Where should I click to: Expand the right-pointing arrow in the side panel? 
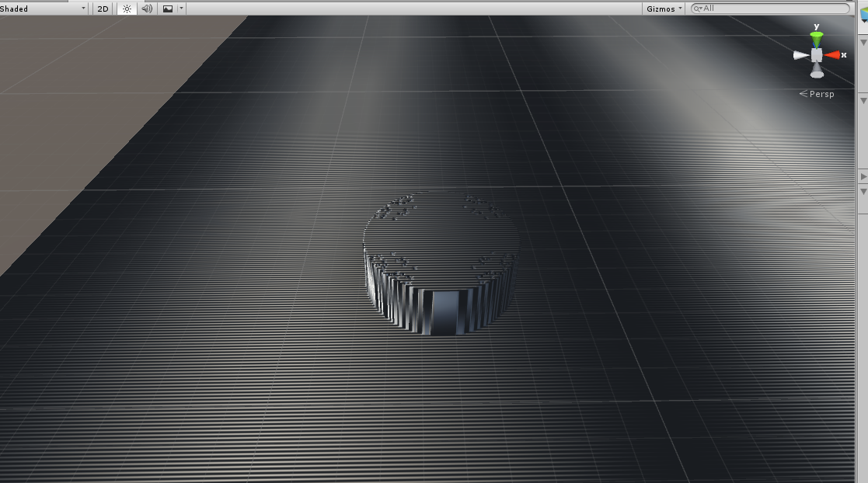coord(863,176)
